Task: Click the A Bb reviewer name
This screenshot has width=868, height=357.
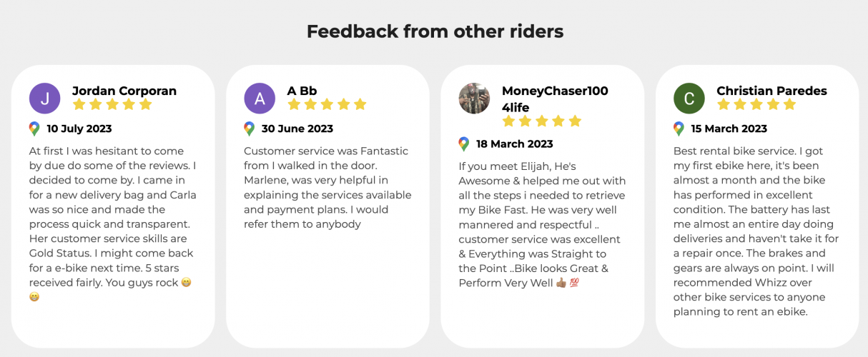Action: tap(302, 91)
